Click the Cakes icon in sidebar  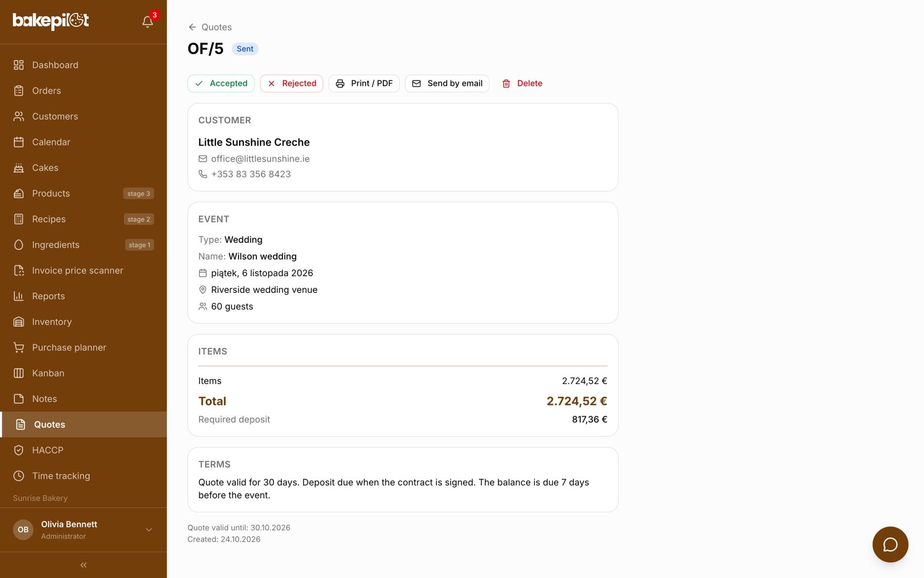coord(19,167)
